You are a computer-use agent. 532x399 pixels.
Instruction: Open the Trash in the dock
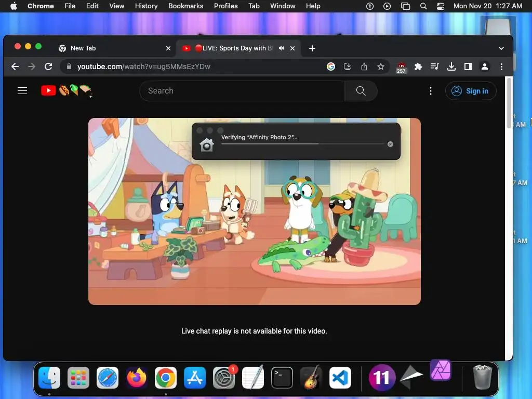483,377
